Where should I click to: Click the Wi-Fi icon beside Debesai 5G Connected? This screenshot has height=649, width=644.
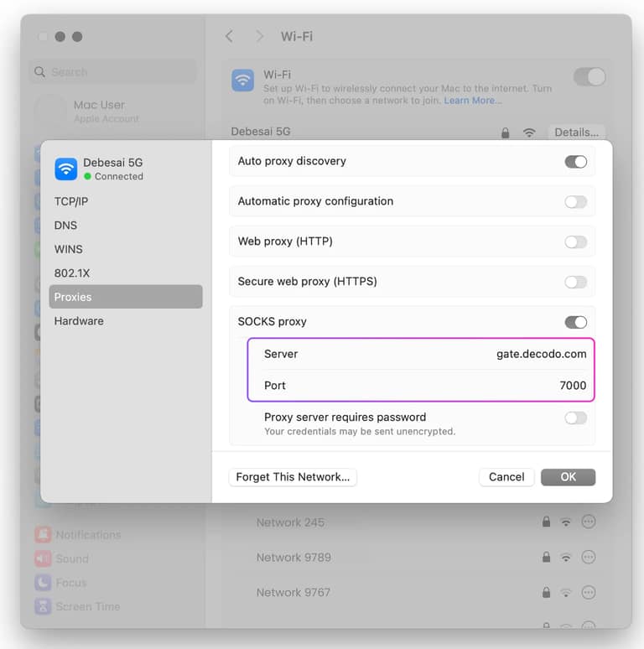65,169
